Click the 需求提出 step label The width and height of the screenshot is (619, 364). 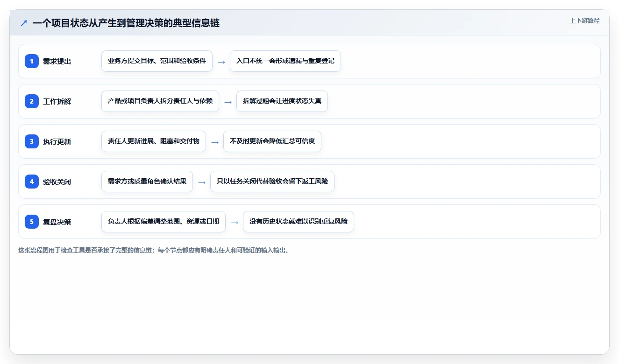(57, 61)
